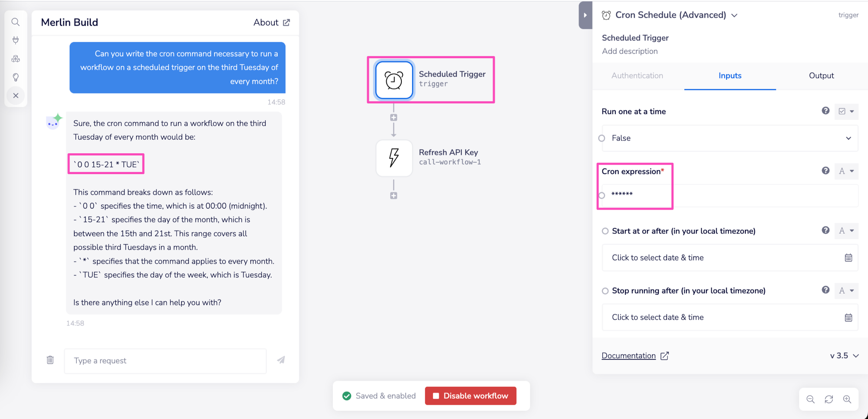Send the request with paper plane icon

click(281, 360)
